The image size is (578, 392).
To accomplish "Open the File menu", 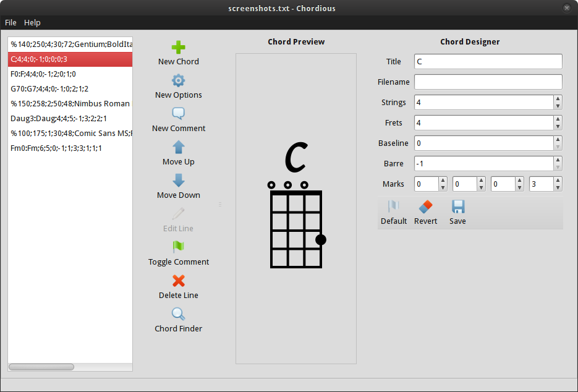I will 11,23.
